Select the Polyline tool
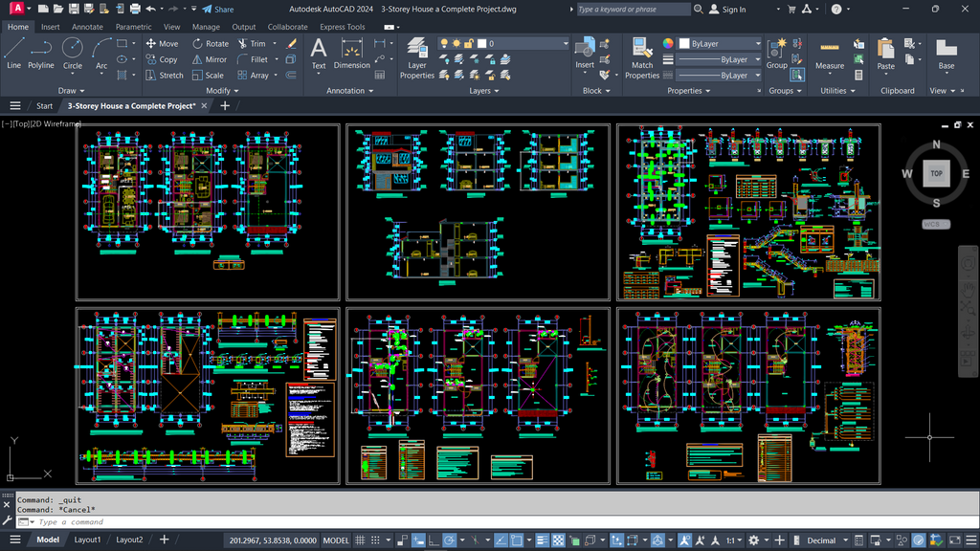Viewport: 980px width, 551px height. pyautogui.click(x=40, y=53)
